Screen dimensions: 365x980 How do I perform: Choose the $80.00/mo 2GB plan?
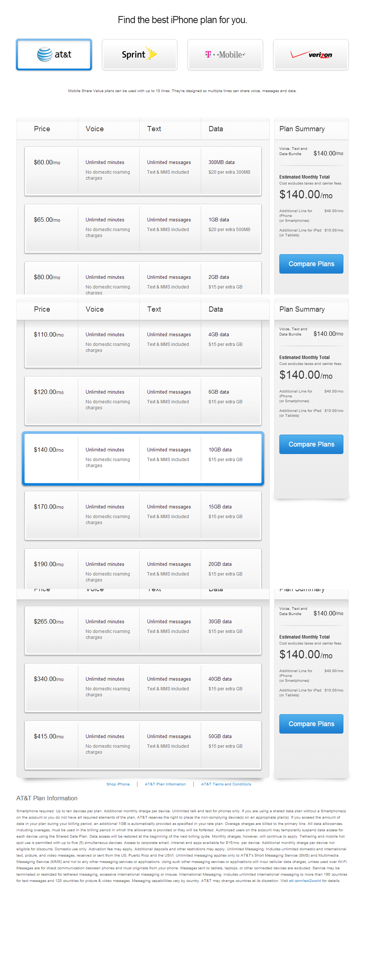point(143,278)
